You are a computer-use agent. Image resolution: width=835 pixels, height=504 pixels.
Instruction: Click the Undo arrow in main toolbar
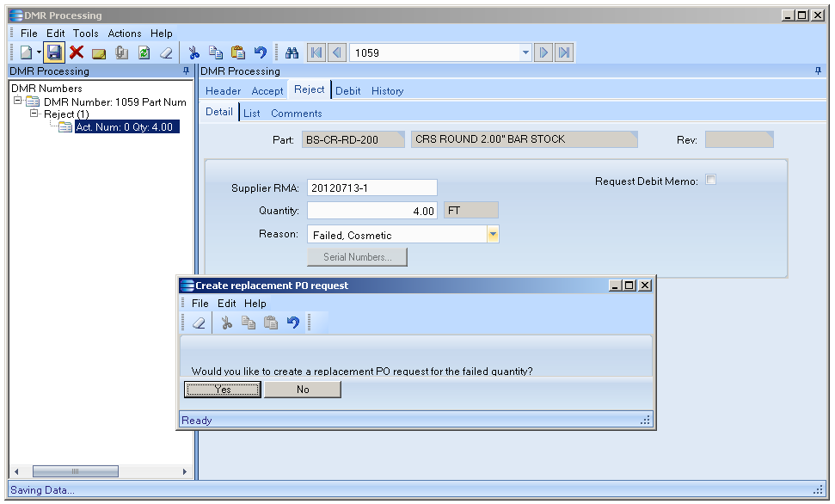[261, 52]
